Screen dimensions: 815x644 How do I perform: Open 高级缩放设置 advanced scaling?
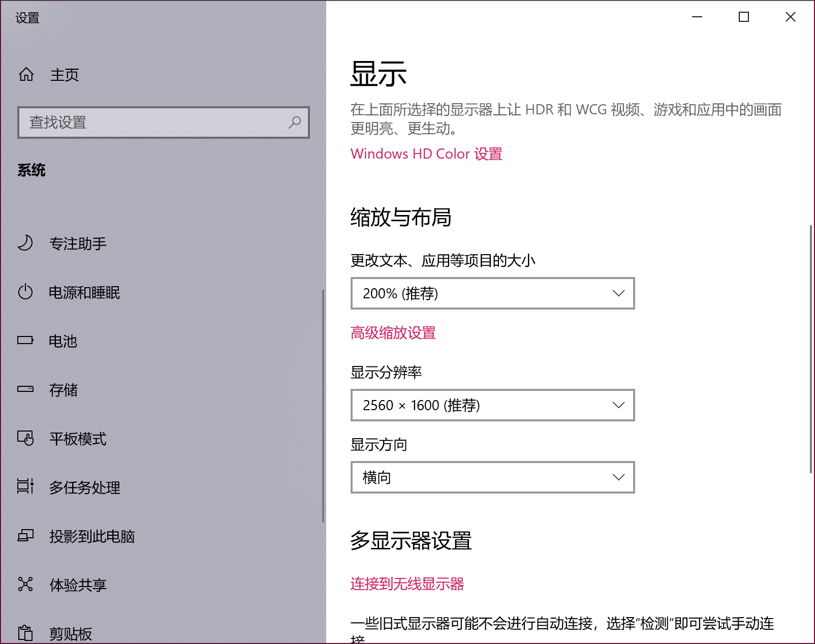pos(392,333)
